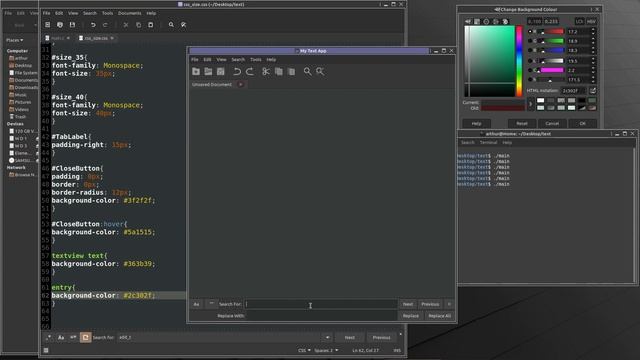
Task: Click find-and-replace magnifier icon in My Text App
Action: coord(320,71)
